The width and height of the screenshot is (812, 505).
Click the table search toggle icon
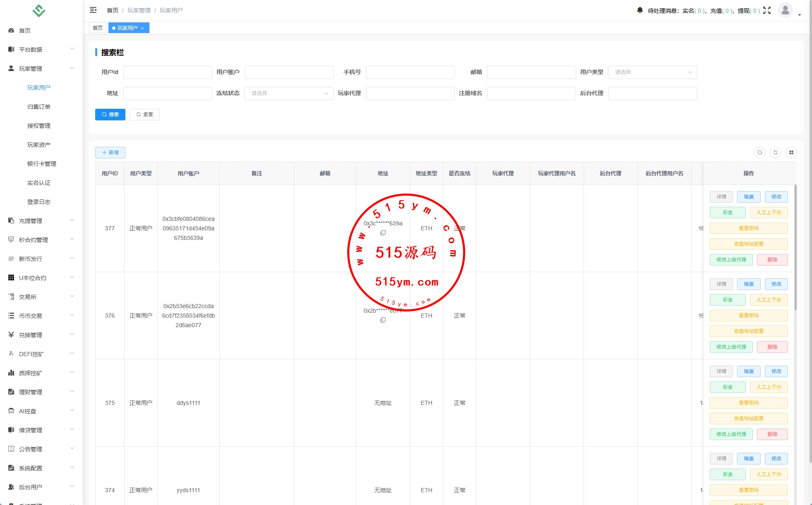pos(759,153)
